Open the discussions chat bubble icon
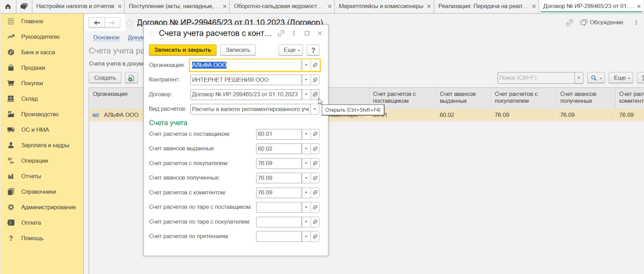Image resolution: width=644 pixels, height=274 pixels. (x=24, y=6)
